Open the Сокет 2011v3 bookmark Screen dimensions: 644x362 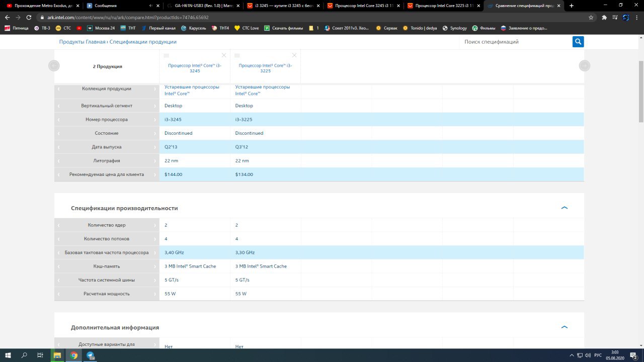347,28
